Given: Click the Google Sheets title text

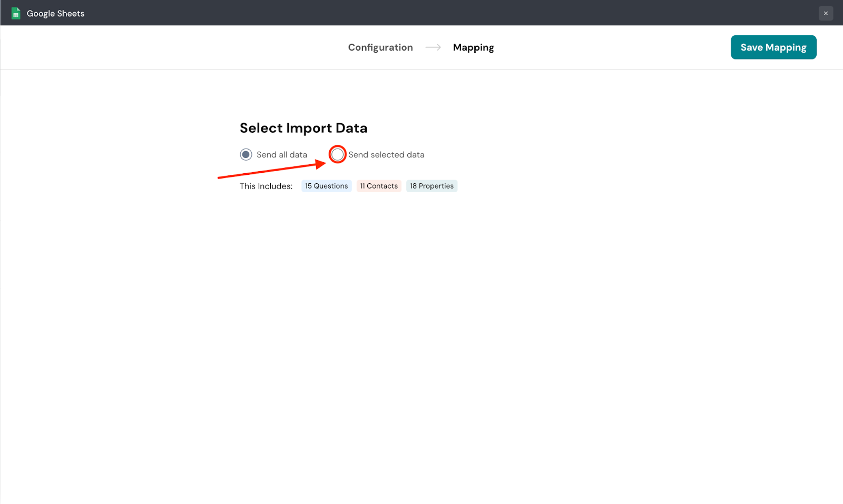Looking at the screenshot, I should (55, 13).
